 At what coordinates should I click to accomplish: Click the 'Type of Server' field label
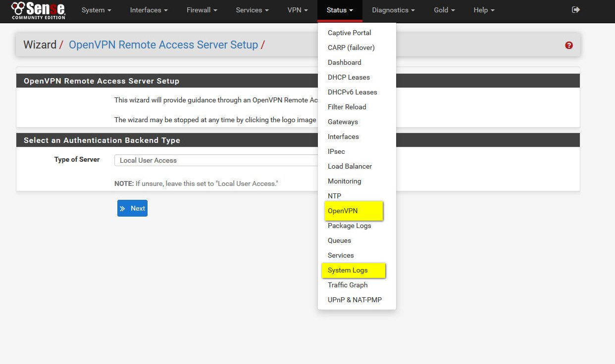77,160
